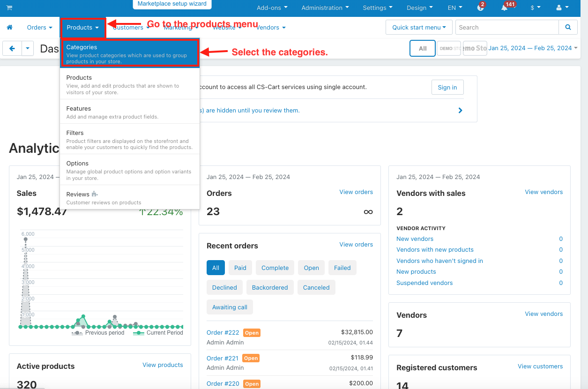Click the Sign in button
This screenshot has width=588, height=389.
coord(447,87)
